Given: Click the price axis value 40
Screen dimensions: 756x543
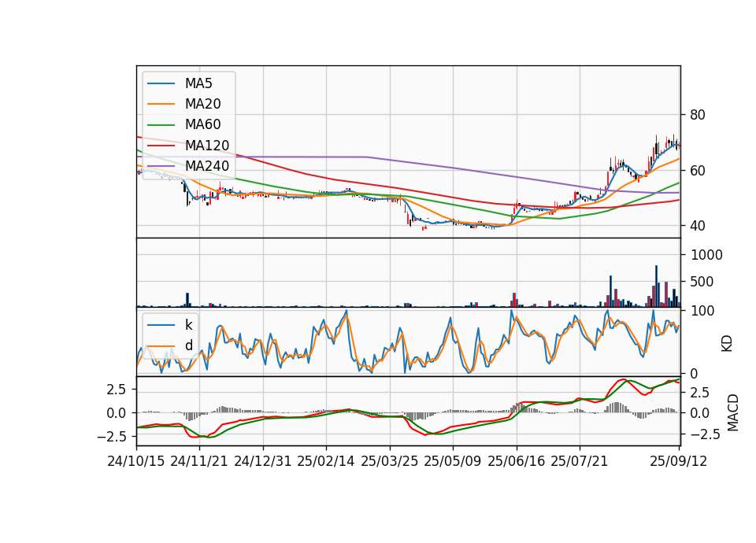Looking at the screenshot, I should pos(698,226).
